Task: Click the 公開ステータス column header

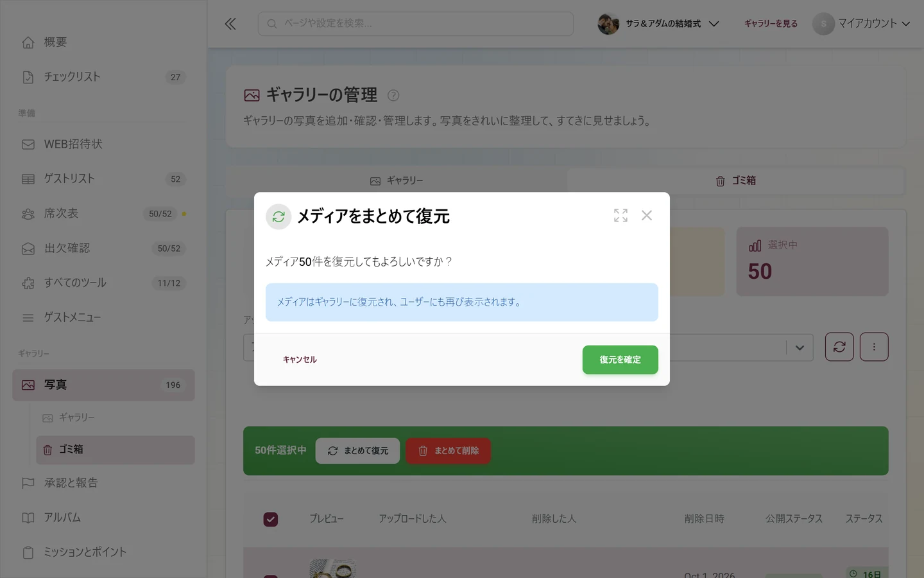Action: [x=794, y=519]
